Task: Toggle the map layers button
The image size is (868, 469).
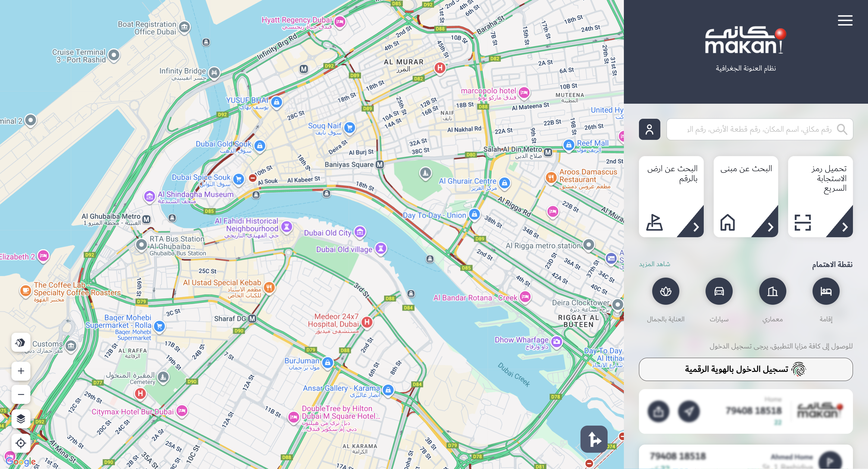Action: pyautogui.click(x=21, y=419)
